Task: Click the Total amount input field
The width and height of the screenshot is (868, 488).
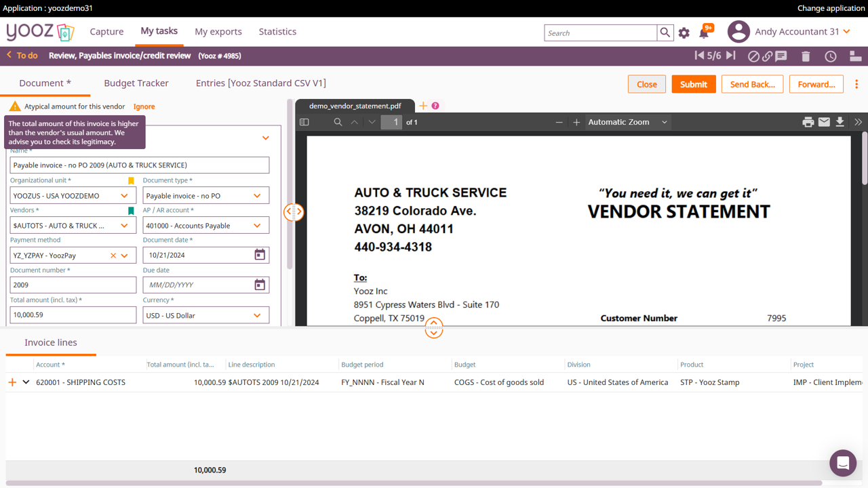Action: click(73, 315)
